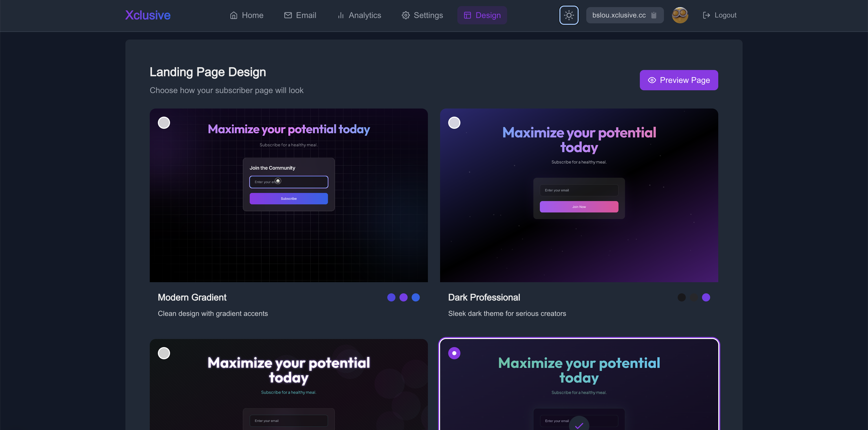Screen dimensions: 868x430
Task: Click the eye icon in Preview Page
Action: click(652, 80)
